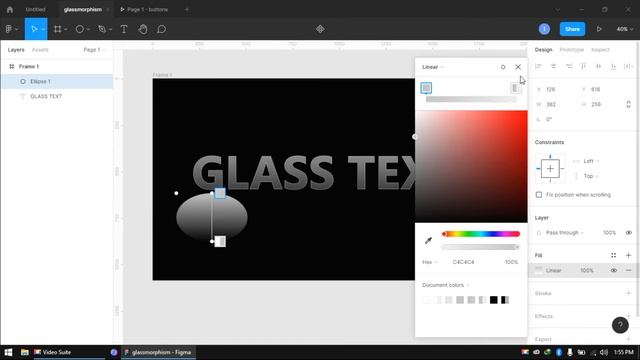
Task: Switch to the Inspect tab
Action: click(x=600, y=50)
